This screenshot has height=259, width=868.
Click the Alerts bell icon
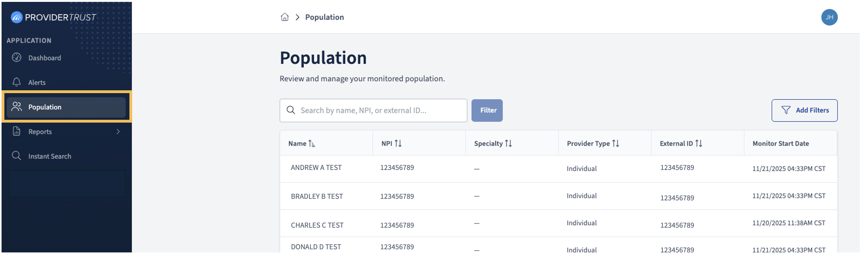tap(17, 82)
